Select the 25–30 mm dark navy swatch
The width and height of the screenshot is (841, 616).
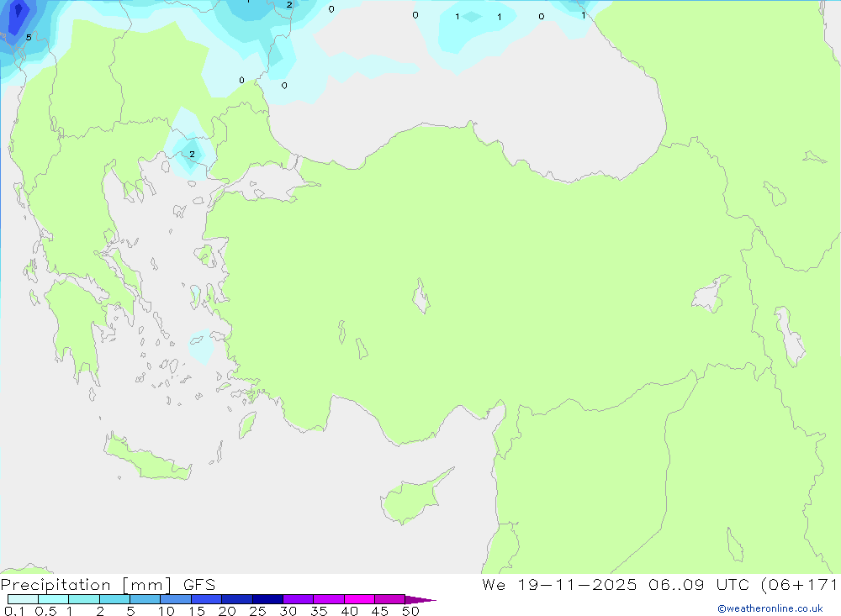click(x=267, y=599)
